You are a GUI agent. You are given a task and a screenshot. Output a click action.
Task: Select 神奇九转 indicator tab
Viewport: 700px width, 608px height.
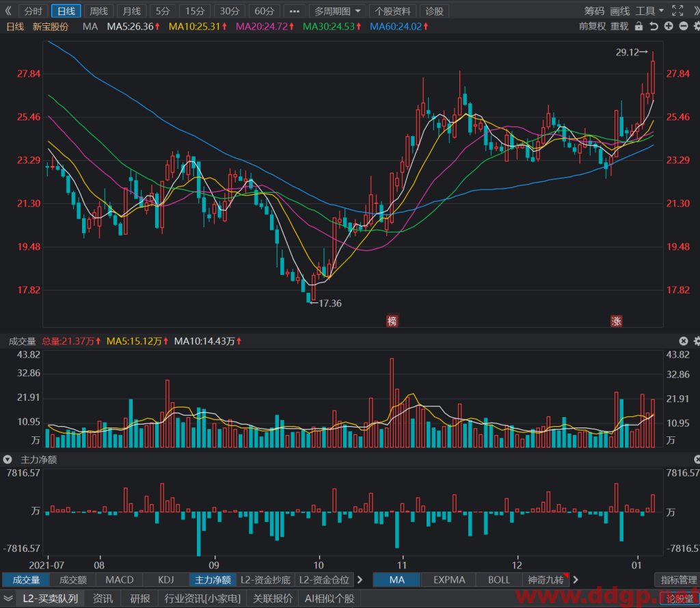tap(546, 580)
